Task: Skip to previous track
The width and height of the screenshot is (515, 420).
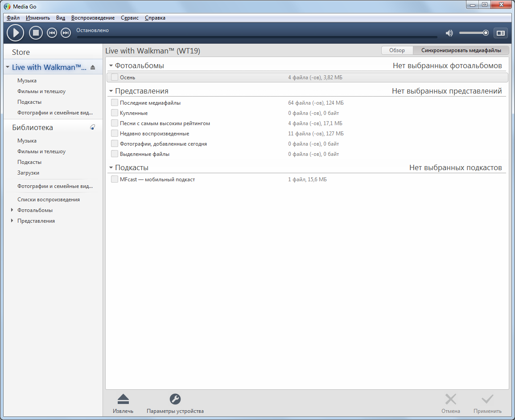Action: [52, 33]
